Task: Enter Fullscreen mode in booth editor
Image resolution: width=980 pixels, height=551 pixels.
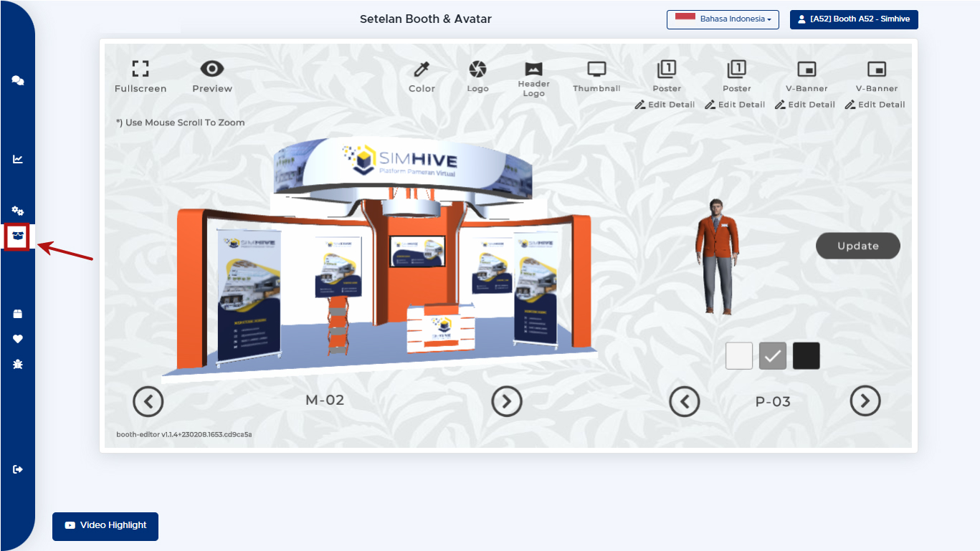Action: click(x=141, y=76)
